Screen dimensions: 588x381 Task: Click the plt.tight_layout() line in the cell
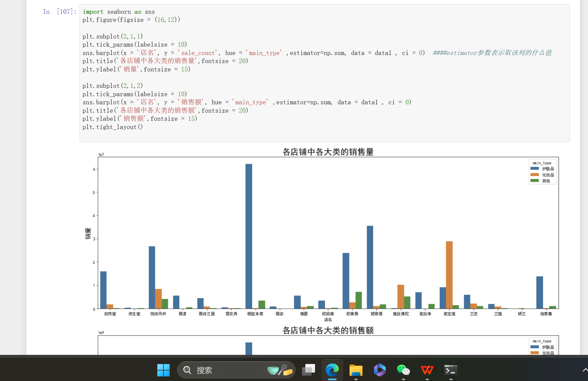[x=112, y=127]
